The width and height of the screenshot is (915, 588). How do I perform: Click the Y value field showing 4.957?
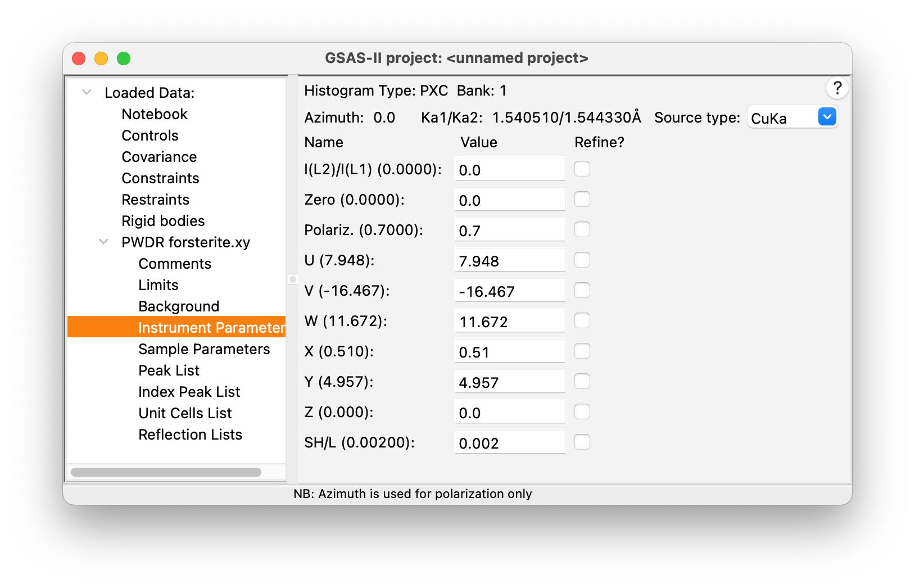tap(509, 382)
